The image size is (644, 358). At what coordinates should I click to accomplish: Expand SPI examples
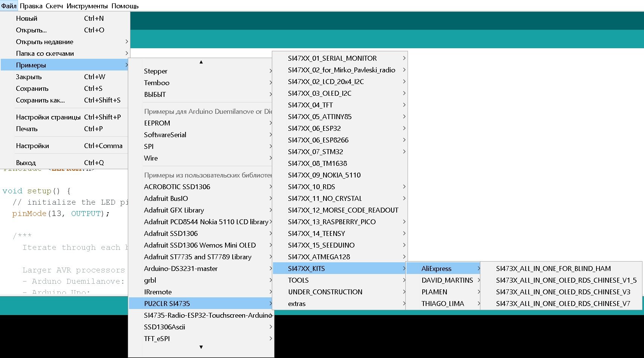pos(201,147)
